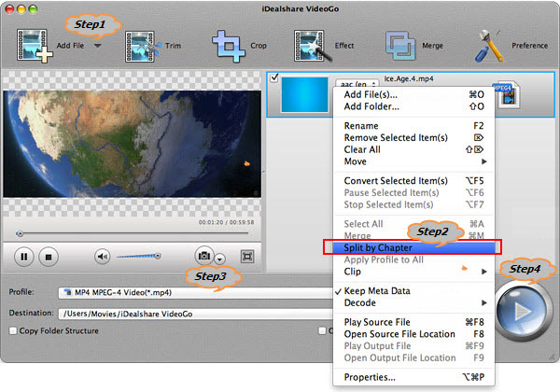Choose Add File(s)... from context menu
The height and width of the screenshot is (392, 560).
tap(413, 94)
